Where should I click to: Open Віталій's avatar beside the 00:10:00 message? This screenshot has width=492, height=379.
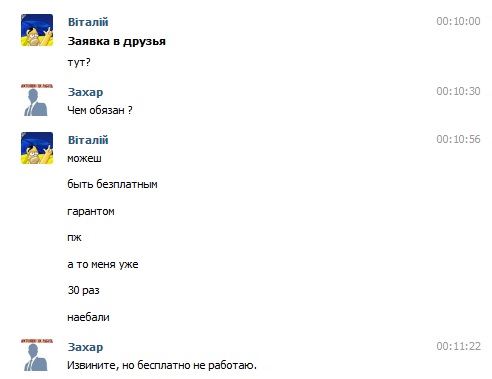tap(37, 30)
